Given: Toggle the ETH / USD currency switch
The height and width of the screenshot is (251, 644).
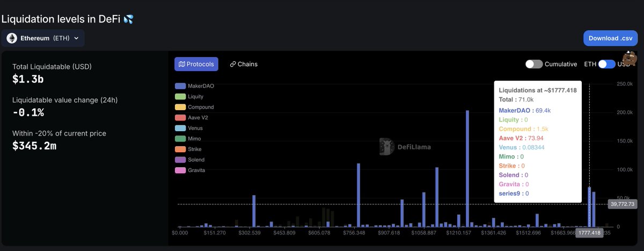Looking at the screenshot, I should click(x=606, y=64).
